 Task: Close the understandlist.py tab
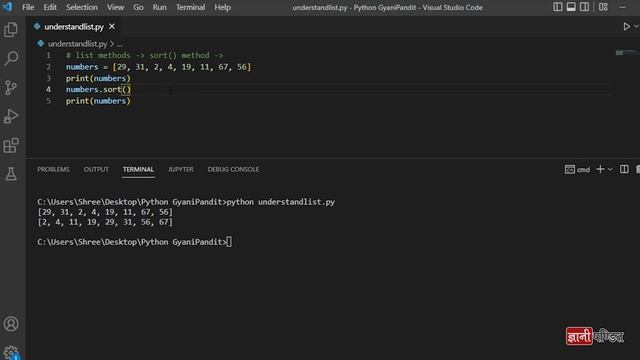pyautogui.click(x=112, y=27)
